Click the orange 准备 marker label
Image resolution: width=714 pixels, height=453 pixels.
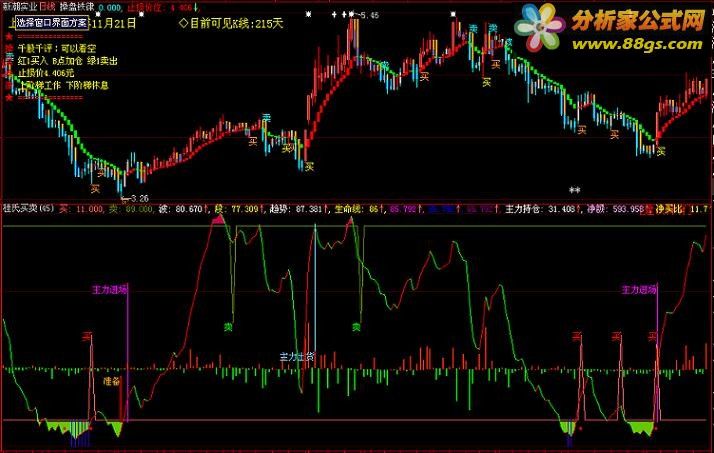click(x=112, y=381)
